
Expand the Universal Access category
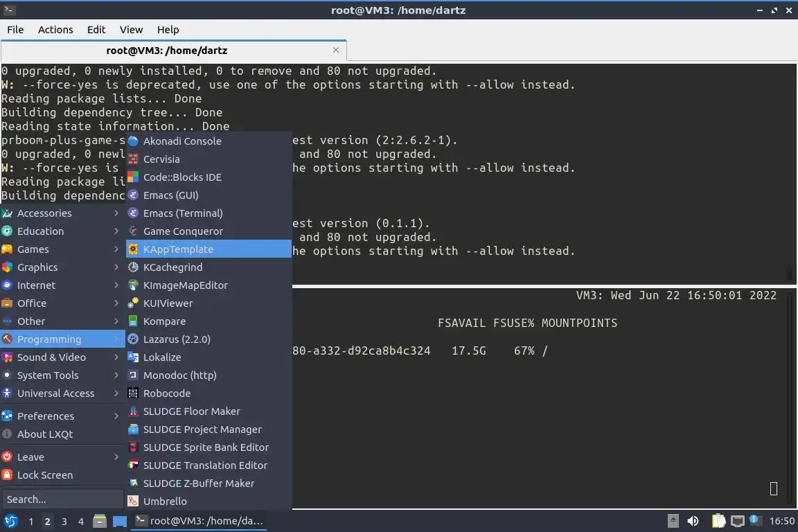click(62, 393)
